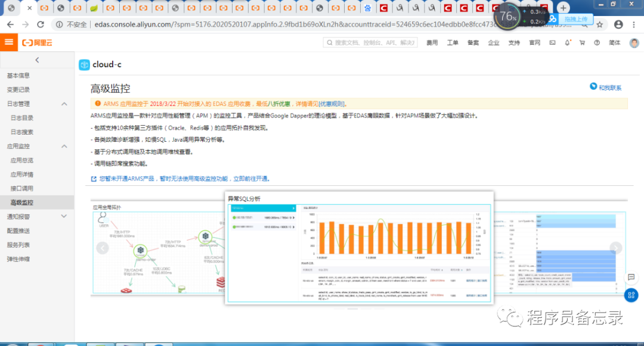Open the notification bell icon
The width and height of the screenshot is (644, 346).
coord(567,43)
